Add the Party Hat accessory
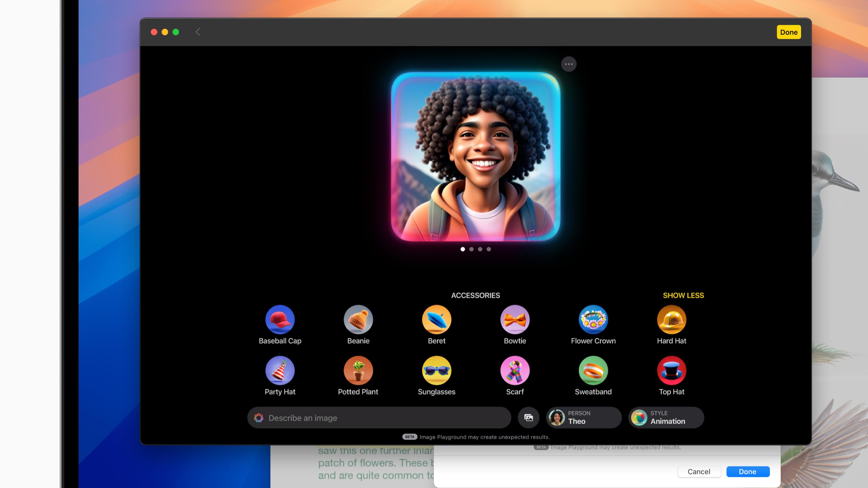 280,371
